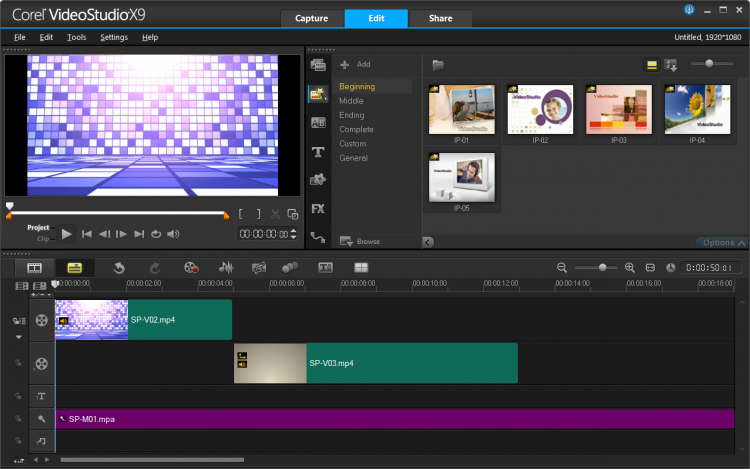750x469 pixels.
Task: Open the Sound Mixer from timeline toolbar
Action: (x=227, y=268)
